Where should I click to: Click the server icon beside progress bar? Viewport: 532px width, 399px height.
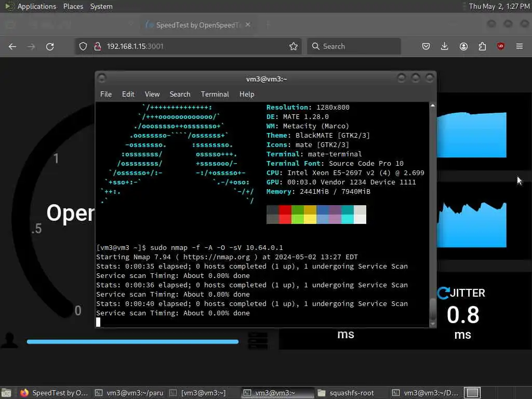coord(258,340)
